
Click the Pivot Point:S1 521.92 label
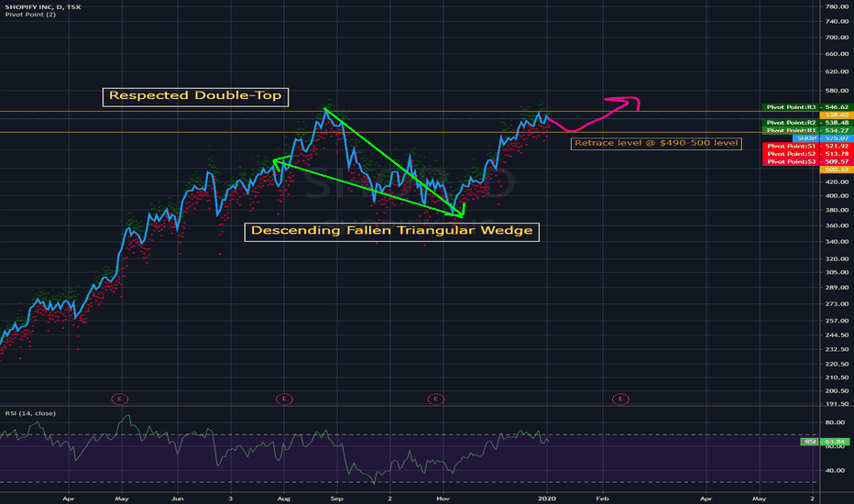(807, 146)
